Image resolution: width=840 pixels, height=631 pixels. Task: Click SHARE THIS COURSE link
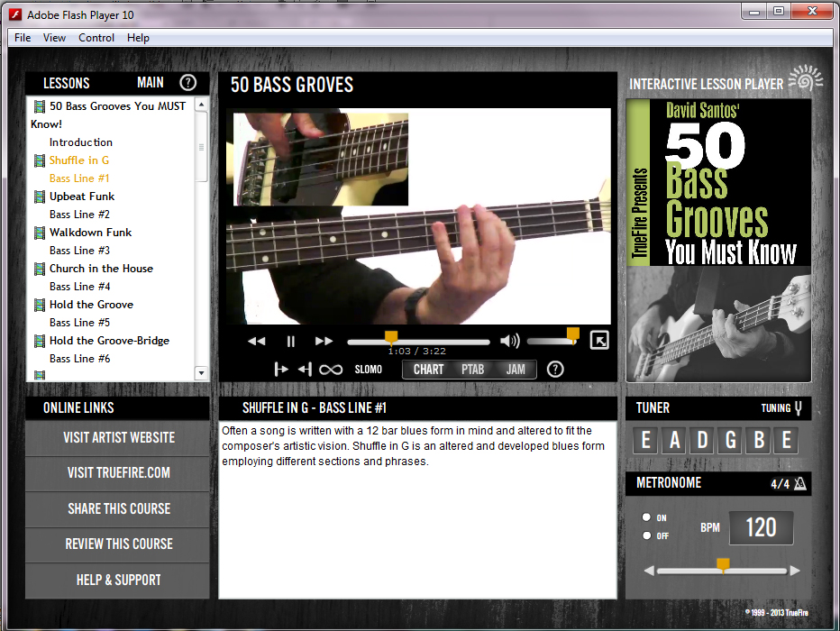118,509
